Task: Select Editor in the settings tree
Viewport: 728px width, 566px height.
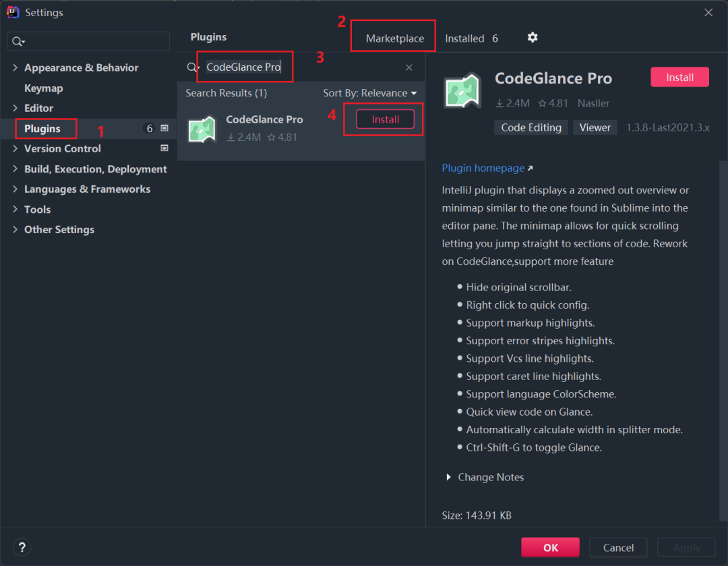Action: point(38,108)
